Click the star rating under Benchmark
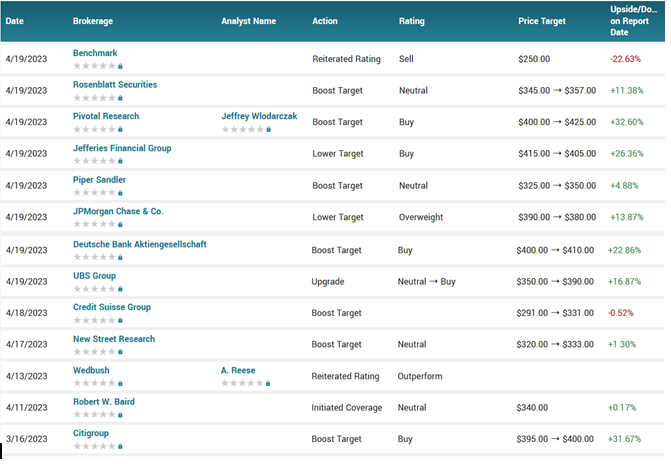This screenshot has height=468, width=671. (x=95, y=66)
